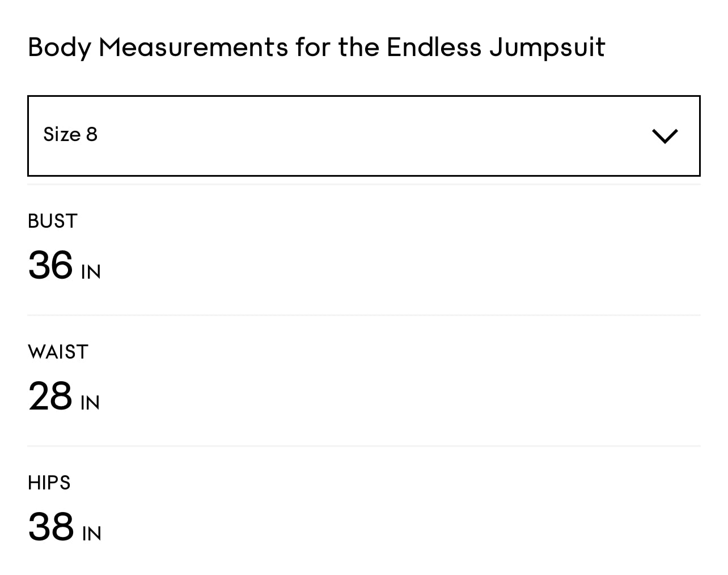Click the waist value 28

point(50,396)
